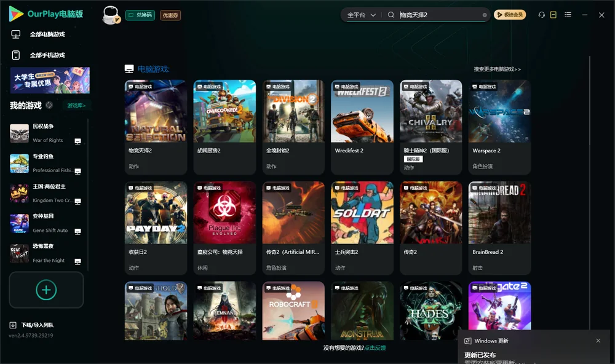Click the yellow mini-mode window icon

pos(553,15)
